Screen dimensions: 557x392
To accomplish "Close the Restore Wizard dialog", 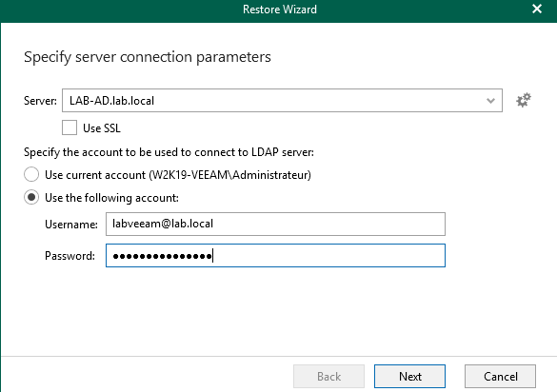I will (537, 9).
